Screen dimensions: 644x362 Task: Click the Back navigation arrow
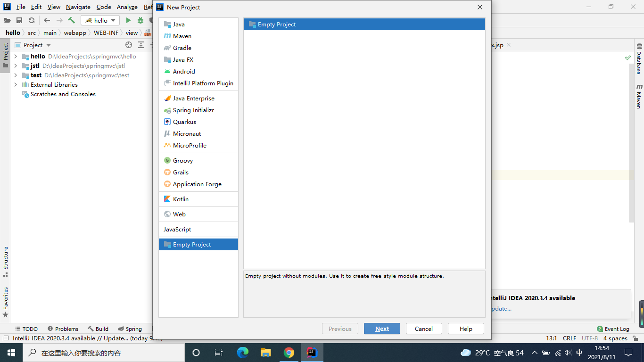tap(47, 20)
